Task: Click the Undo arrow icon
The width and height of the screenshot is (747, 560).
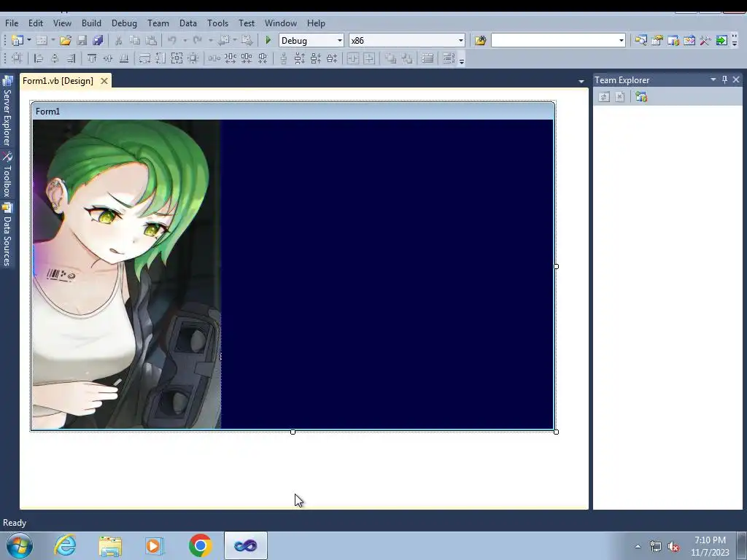Action: click(172, 41)
